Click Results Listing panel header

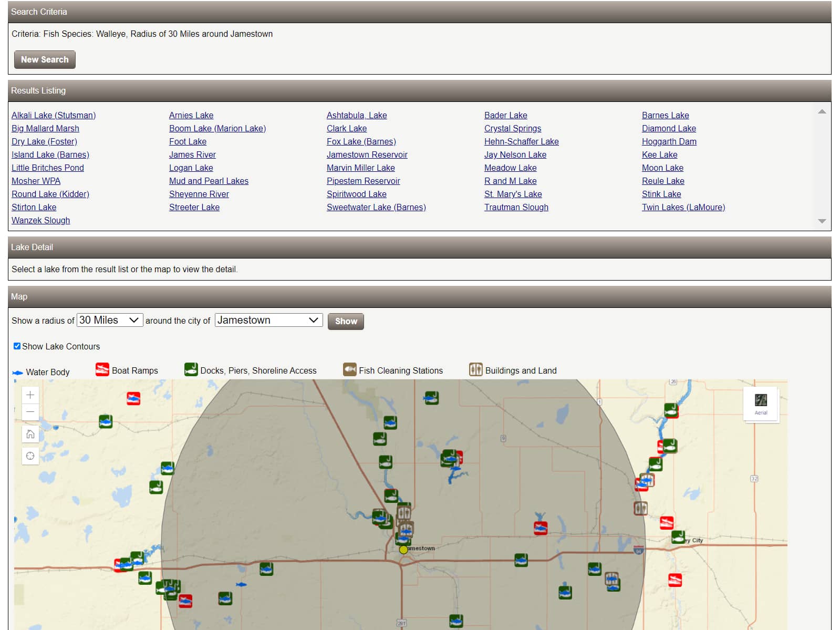tap(419, 90)
